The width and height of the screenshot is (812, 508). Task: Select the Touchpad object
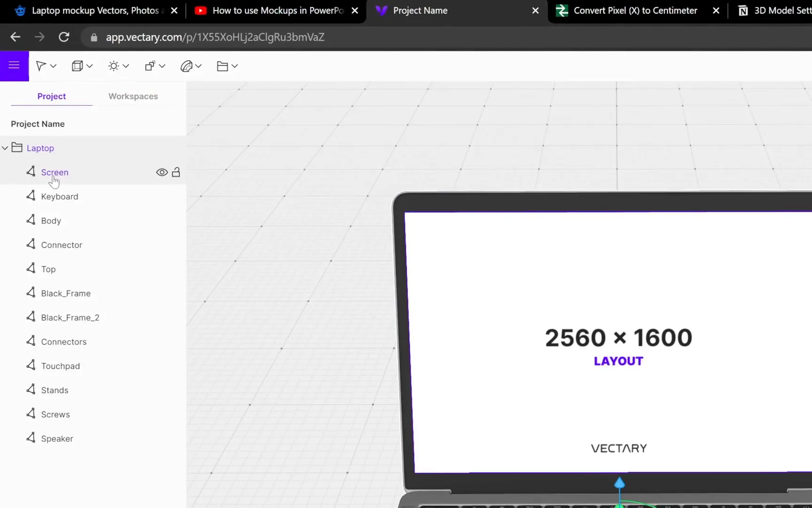[x=60, y=366]
